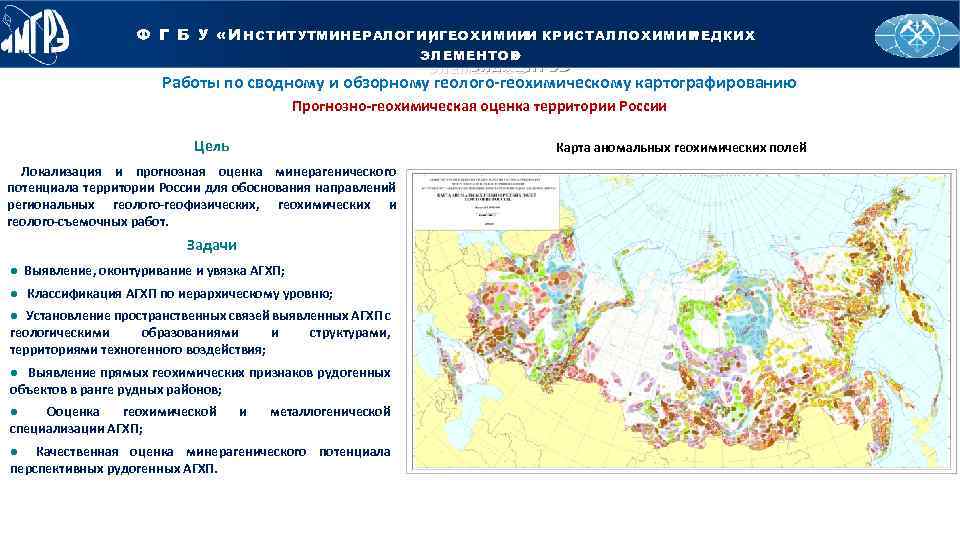This screenshot has width=960, height=540.
Task: Click bullet 'Выявление, оконтуривание и увязка АГХП'
Action: [x=148, y=271]
